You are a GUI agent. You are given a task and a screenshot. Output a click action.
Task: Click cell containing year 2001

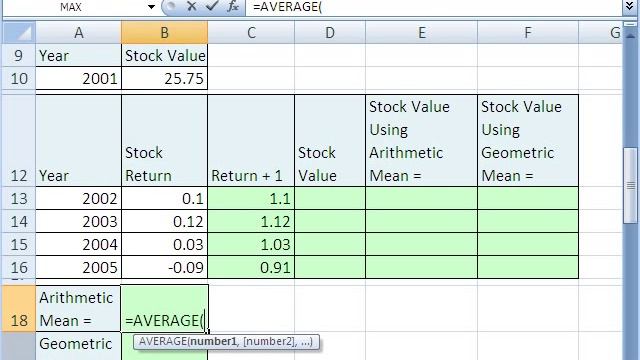point(78,78)
